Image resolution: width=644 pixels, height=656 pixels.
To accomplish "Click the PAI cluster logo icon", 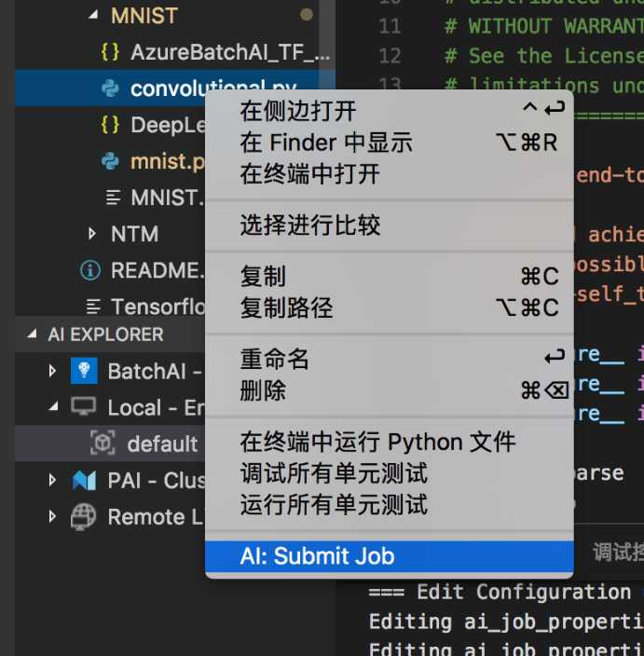I will tap(84, 480).
